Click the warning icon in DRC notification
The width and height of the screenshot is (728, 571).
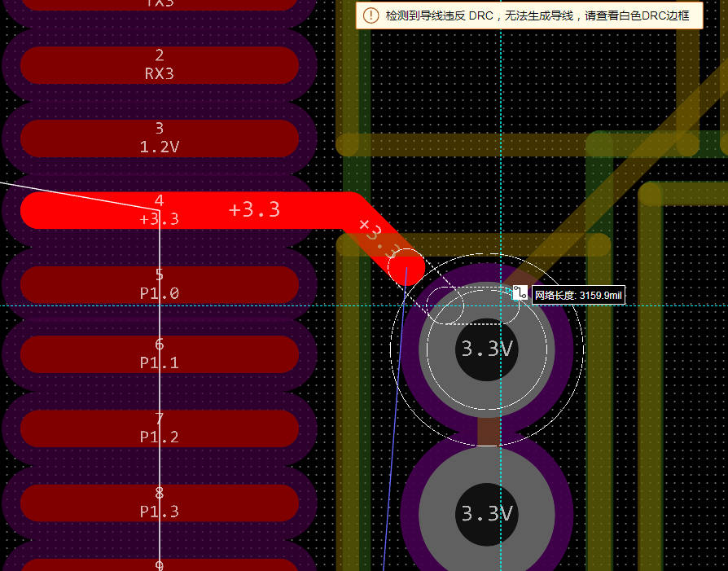point(371,15)
